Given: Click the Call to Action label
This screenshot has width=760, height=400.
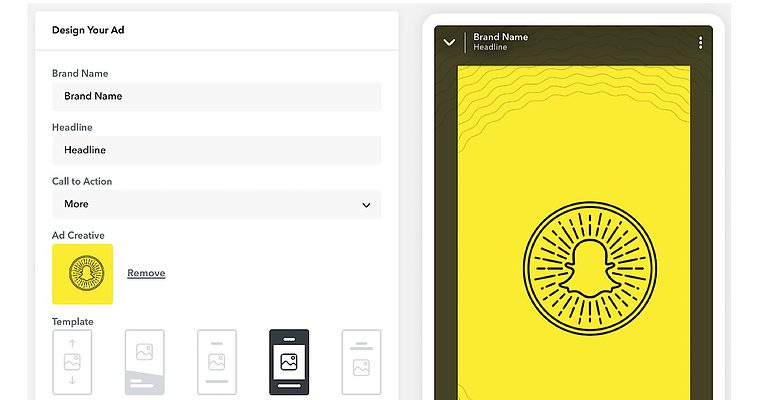Looking at the screenshot, I should [x=82, y=181].
